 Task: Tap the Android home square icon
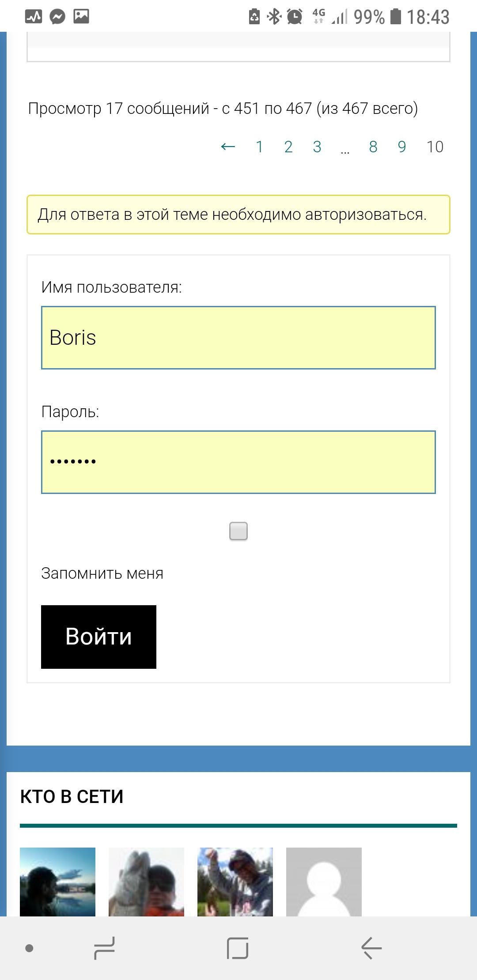click(238, 948)
